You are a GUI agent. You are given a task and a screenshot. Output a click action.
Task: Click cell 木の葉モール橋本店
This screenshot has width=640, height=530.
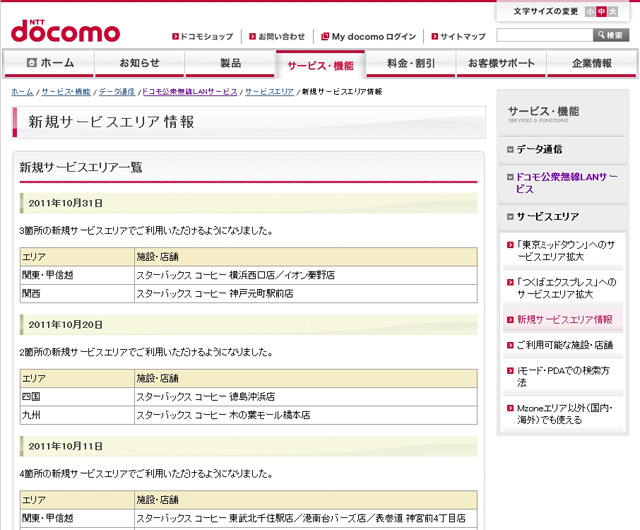[x=306, y=415]
